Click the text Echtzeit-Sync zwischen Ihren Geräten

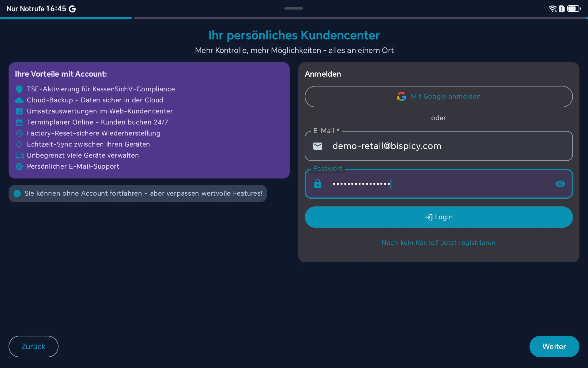tap(88, 144)
